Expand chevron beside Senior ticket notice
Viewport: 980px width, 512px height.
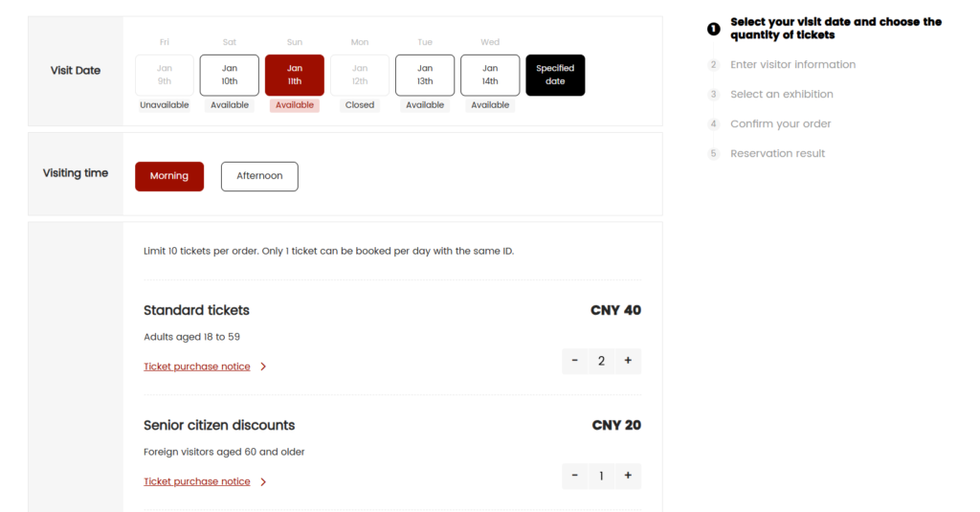263,481
